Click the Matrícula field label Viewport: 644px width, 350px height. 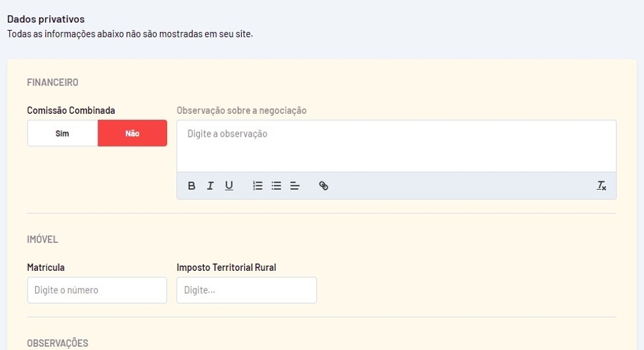(x=46, y=268)
